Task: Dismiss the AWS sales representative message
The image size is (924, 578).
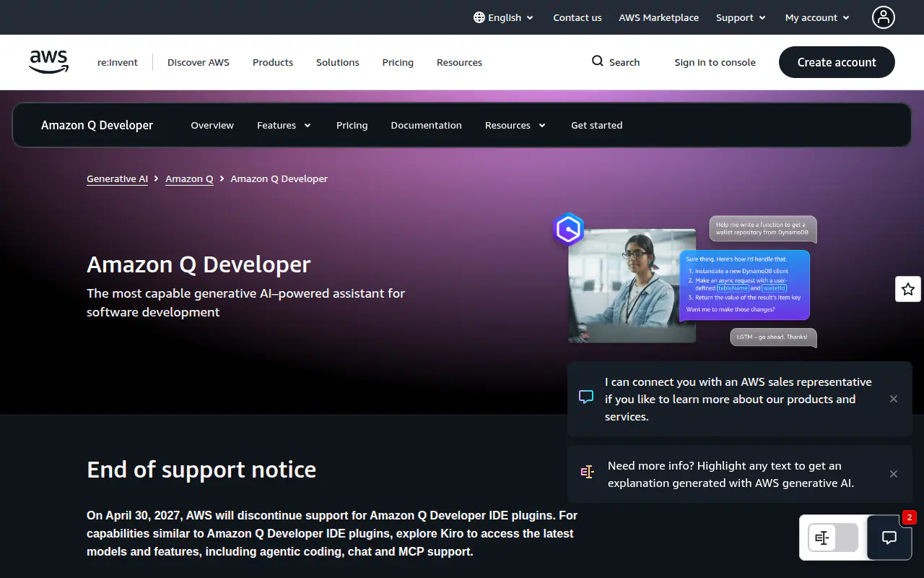Action: click(x=894, y=399)
